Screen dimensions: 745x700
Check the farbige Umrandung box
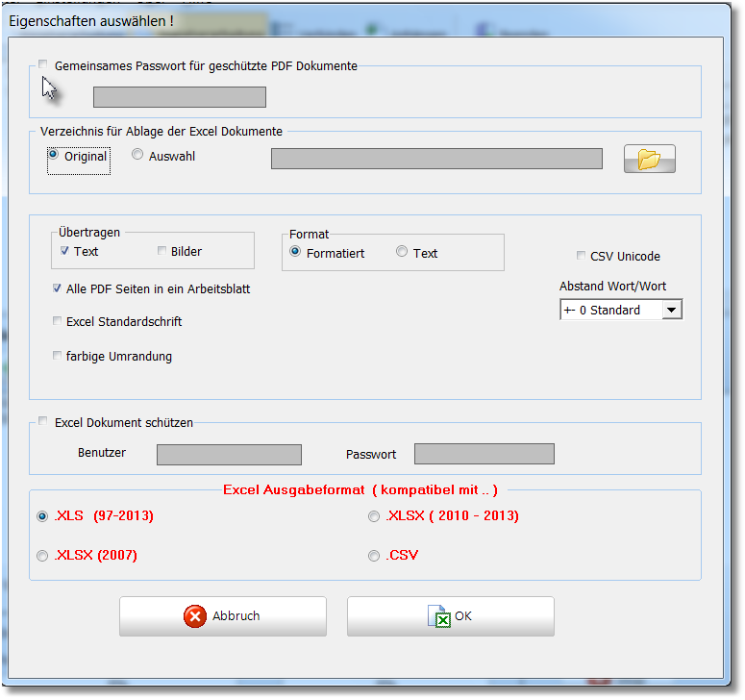pyautogui.click(x=57, y=356)
